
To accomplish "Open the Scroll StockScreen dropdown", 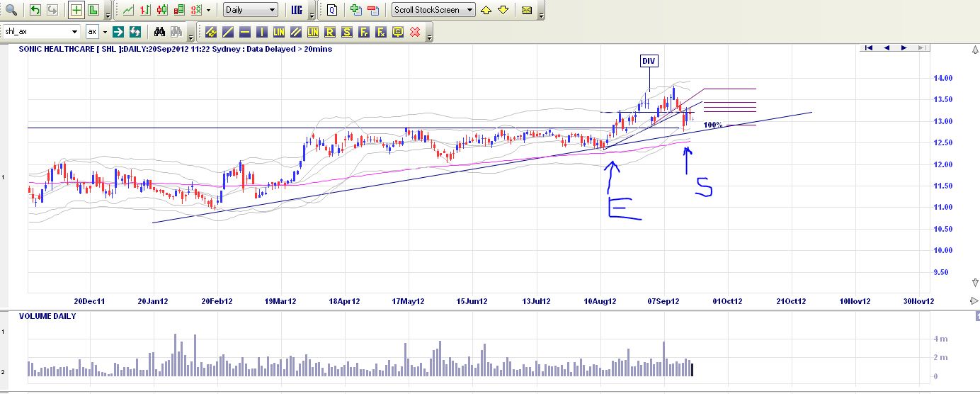I will point(434,10).
